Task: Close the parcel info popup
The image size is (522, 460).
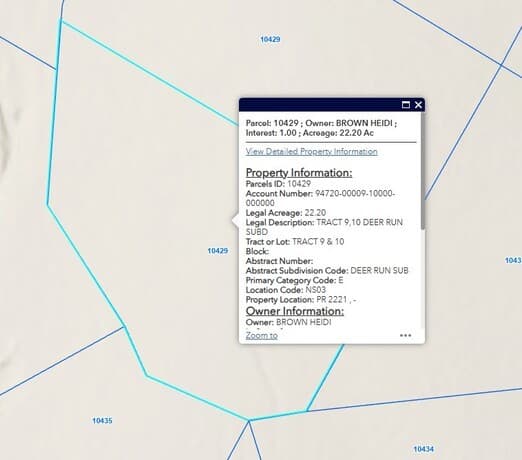Action: tap(418, 105)
